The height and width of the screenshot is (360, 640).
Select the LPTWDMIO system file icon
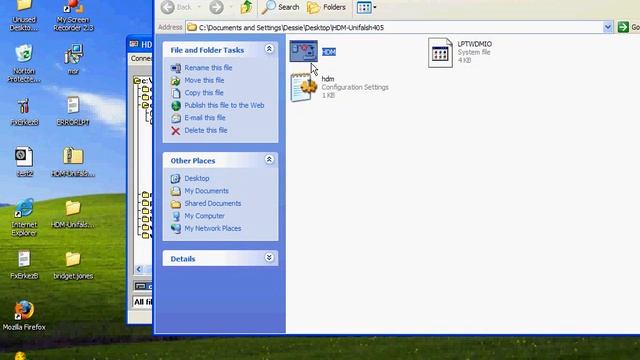click(440, 52)
